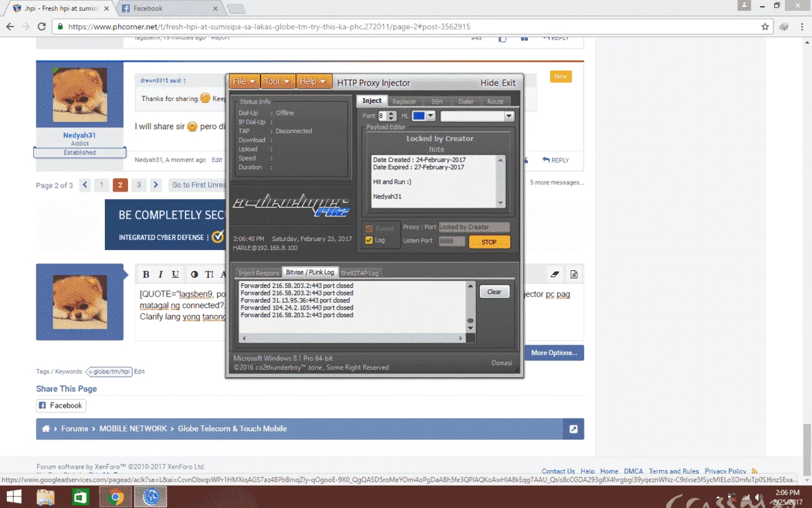Viewport: 812px width, 508px height.
Task: Click the Nedyah31 username link
Action: pyautogui.click(x=80, y=135)
